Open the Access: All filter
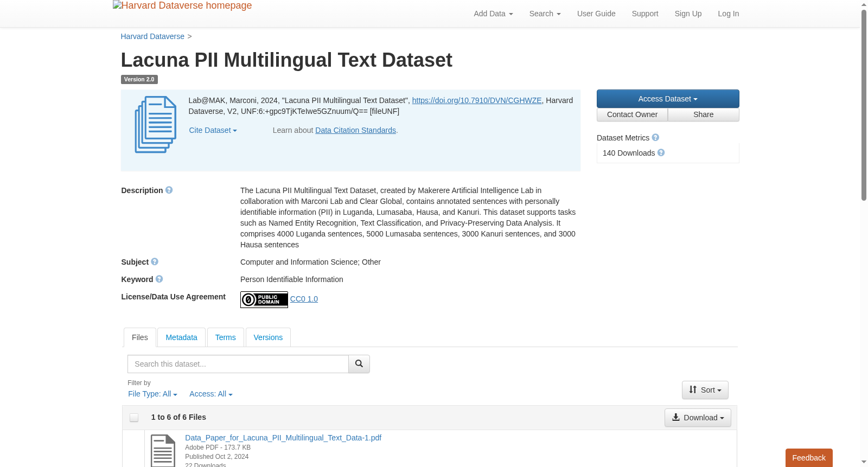 point(211,394)
